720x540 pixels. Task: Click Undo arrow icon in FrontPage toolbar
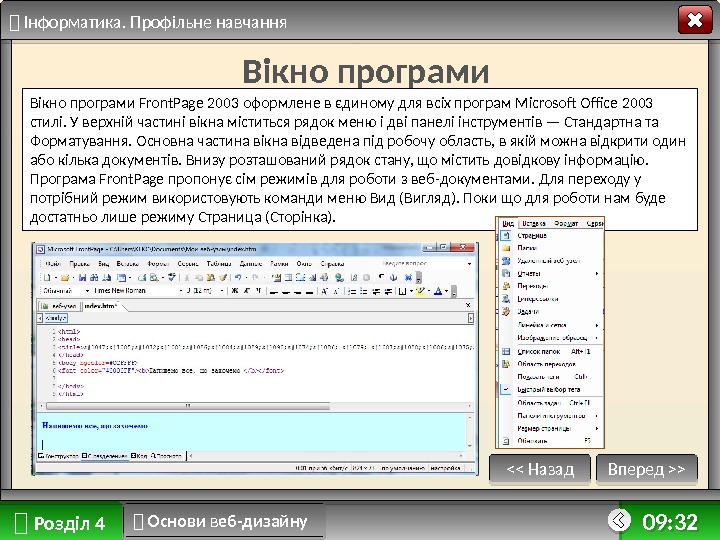[237, 277]
